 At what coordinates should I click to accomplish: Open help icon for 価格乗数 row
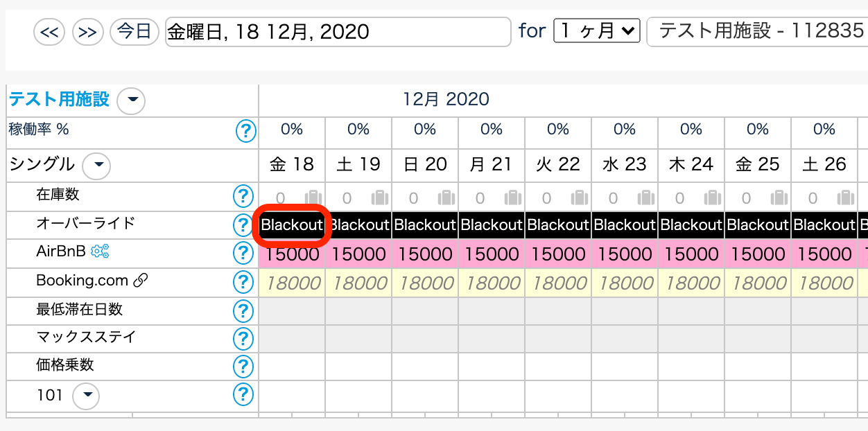pos(243,367)
